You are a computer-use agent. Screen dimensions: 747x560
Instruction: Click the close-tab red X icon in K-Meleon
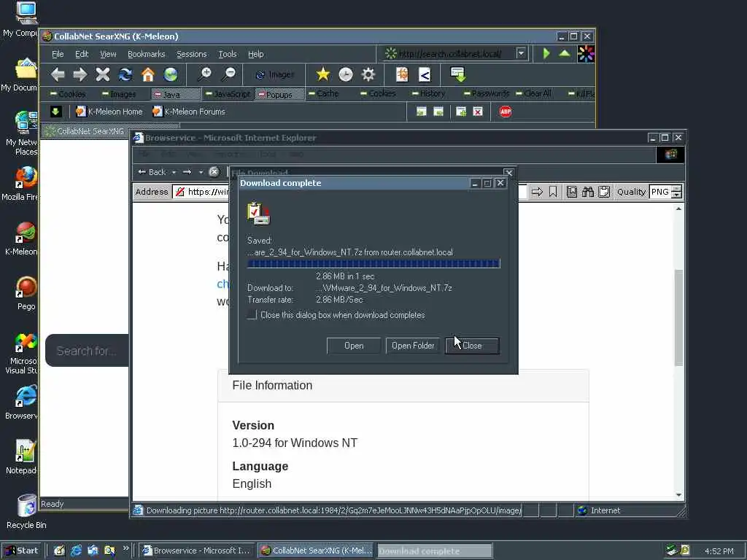[478, 112]
